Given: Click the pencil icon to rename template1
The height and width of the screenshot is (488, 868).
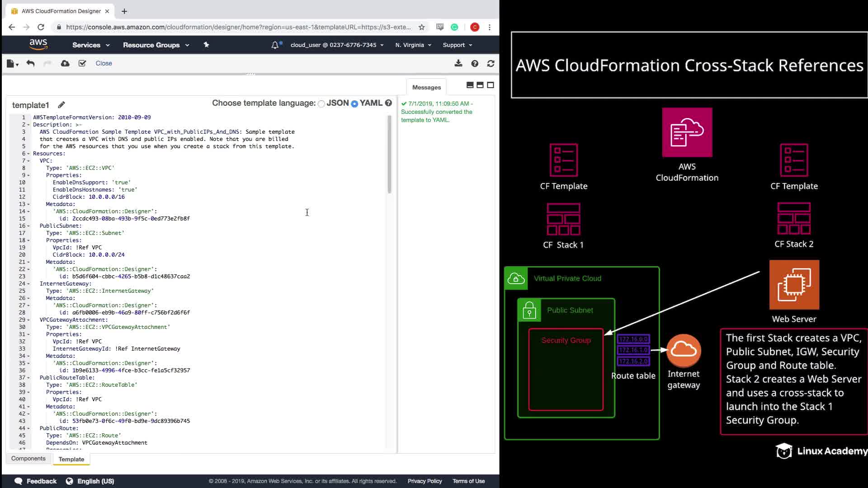Looking at the screenshot, I should click(x=61, y=105).
